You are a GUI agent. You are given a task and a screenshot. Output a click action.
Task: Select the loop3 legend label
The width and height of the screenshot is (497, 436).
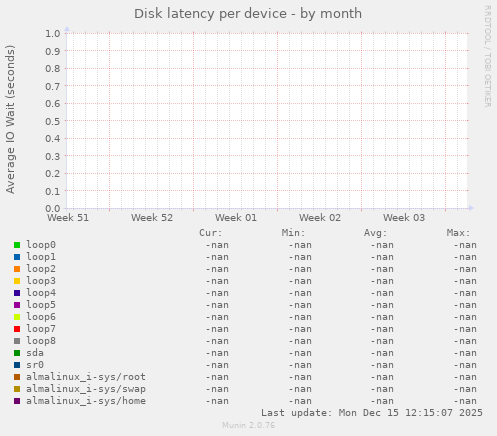[41, 281]
